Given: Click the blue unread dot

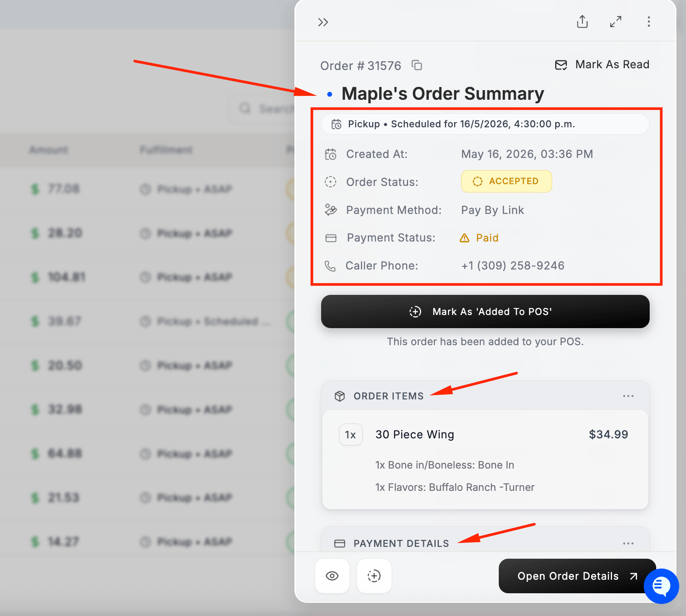Looking at the screenshot, I should click(330, 94).
